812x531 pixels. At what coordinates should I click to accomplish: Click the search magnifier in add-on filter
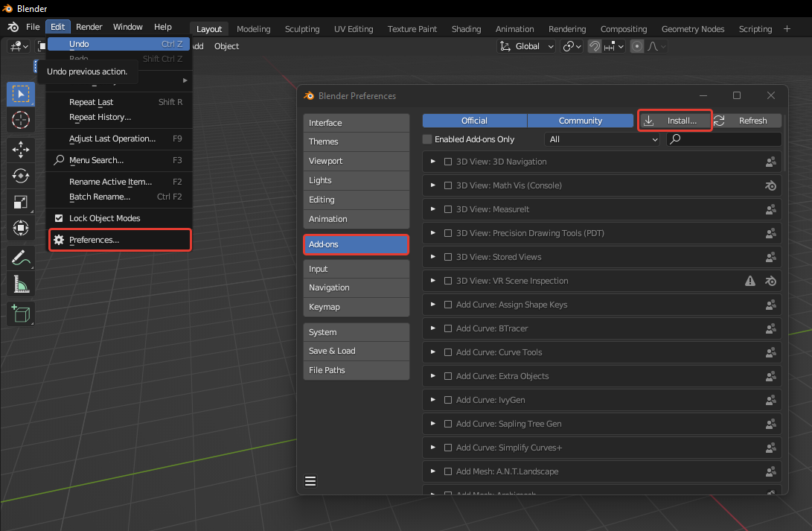point(675,139)
